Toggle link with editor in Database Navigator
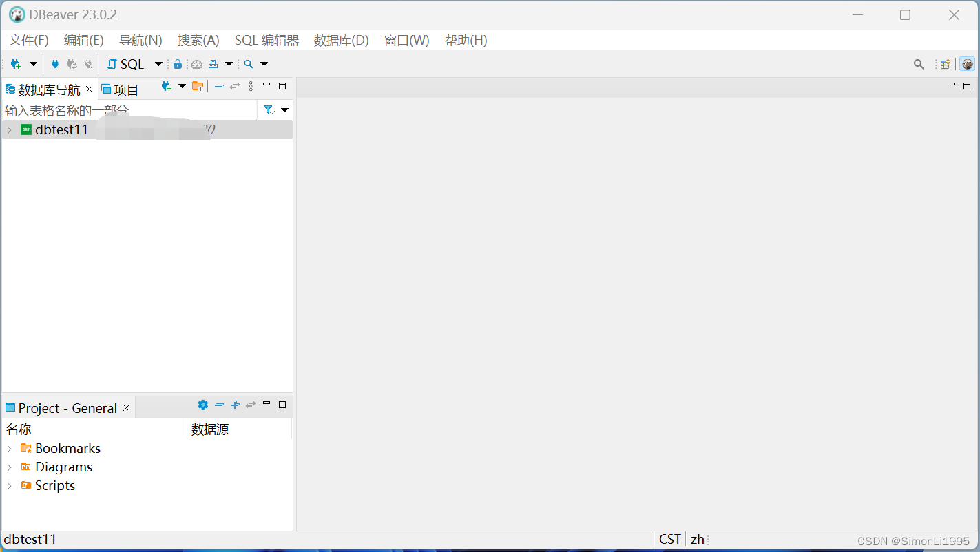The height and width of the screenshot is (552, 980). point(234,86)
